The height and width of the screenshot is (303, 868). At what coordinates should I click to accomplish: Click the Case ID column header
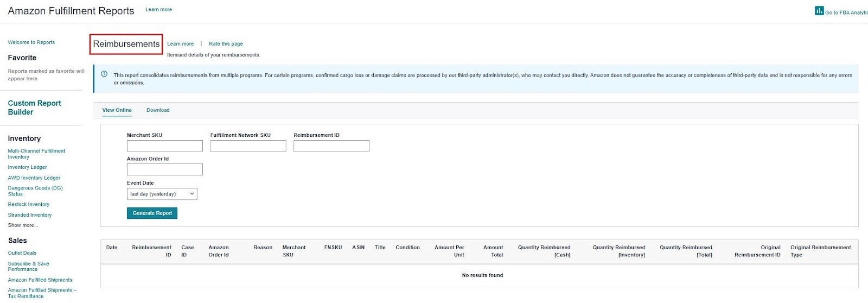click(187, 251)
